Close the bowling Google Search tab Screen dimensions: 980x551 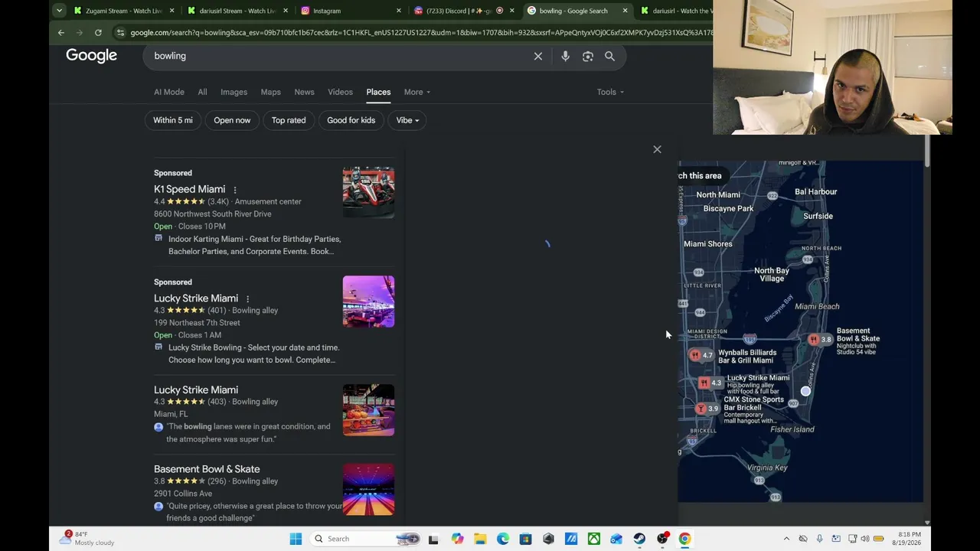click(x=625, y=11)
